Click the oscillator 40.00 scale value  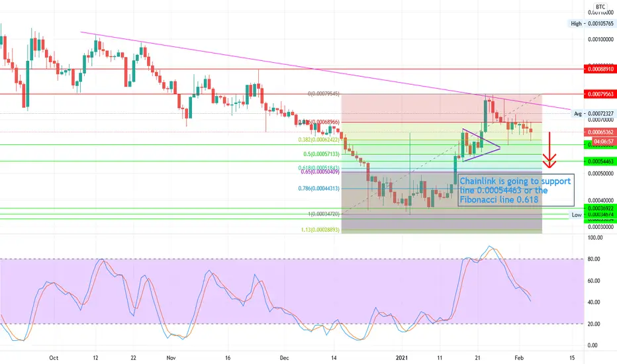click(594, 302)
